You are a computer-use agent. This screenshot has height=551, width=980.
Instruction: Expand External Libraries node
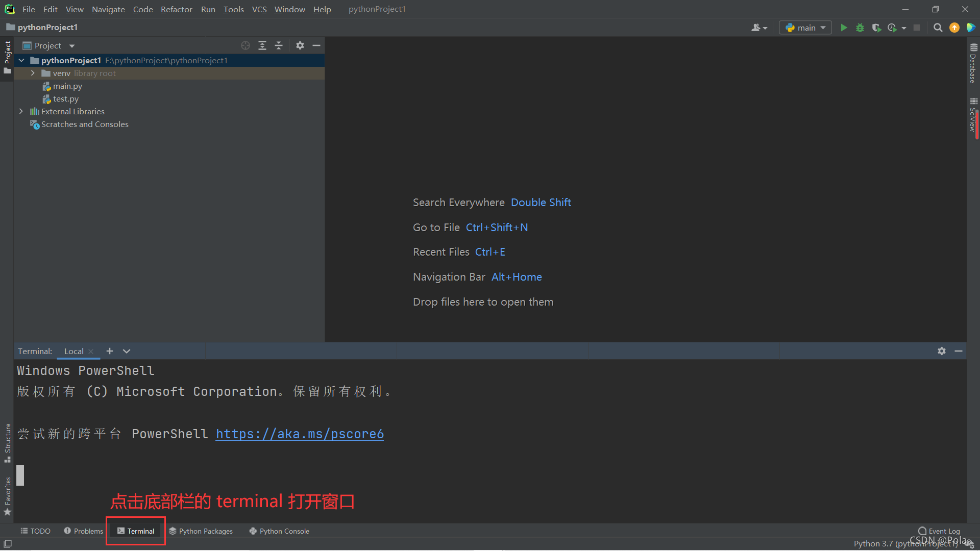click(21, 111)
